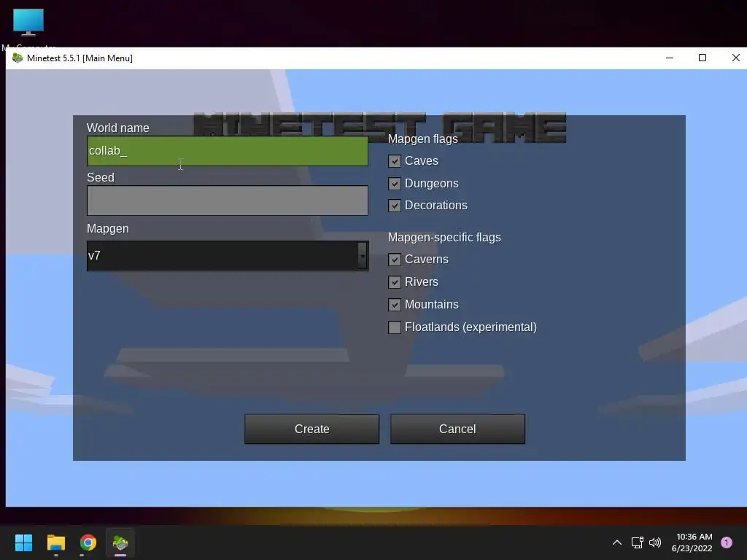
Task: Show hidden system tray icons
Action: click(617, 542)
